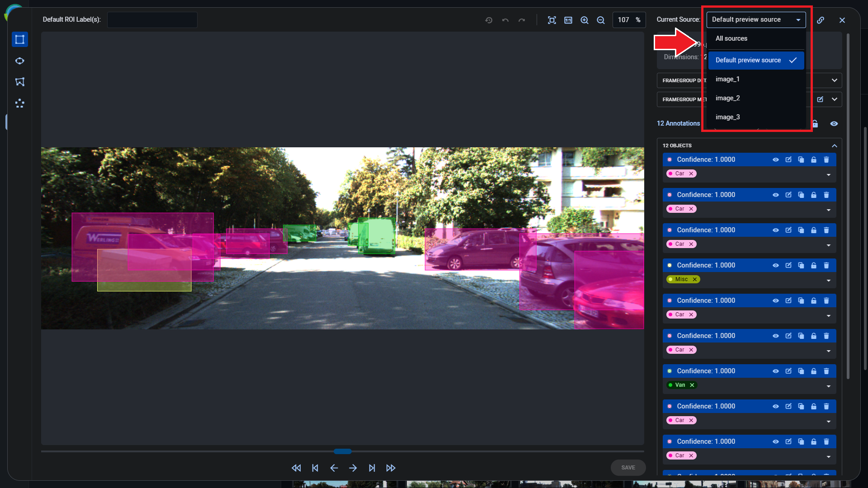Viewport: 868px width, 488px height.
Task: Click the undo button
Action: tap(505, 20)
